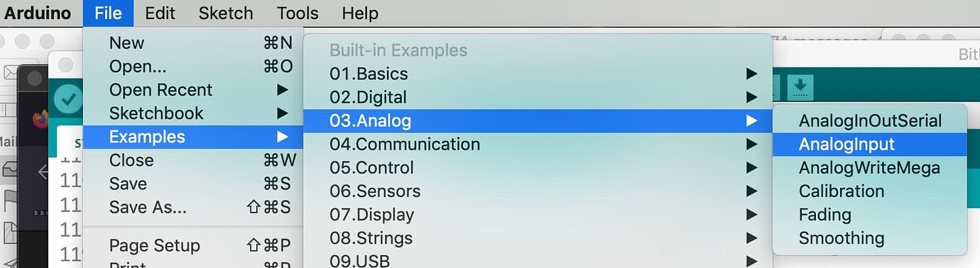Click New in the File menu
The width and height of the screenshot is (980, 268).
(193, 43)
